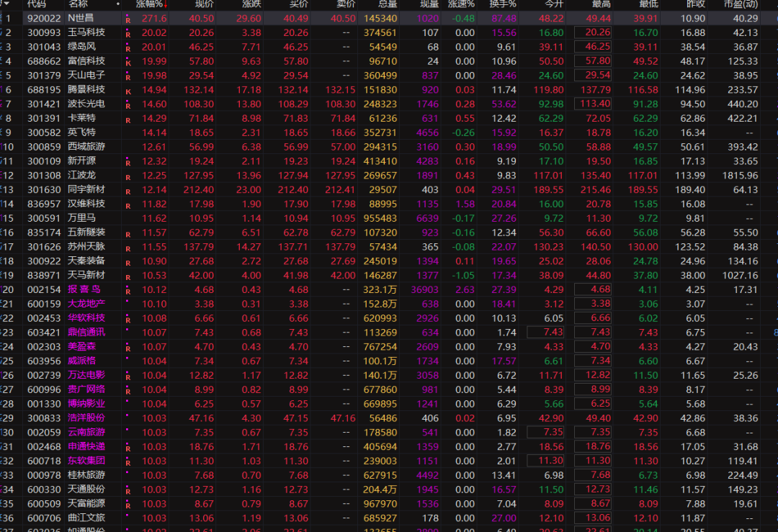Screen dimensions: 778x532
Task: Open stock 万达电影 by its name
Action: tap(86, 375)
